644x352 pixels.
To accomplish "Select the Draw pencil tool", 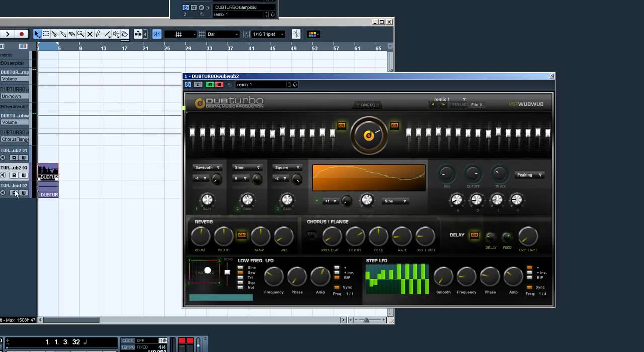I will 98,34.
